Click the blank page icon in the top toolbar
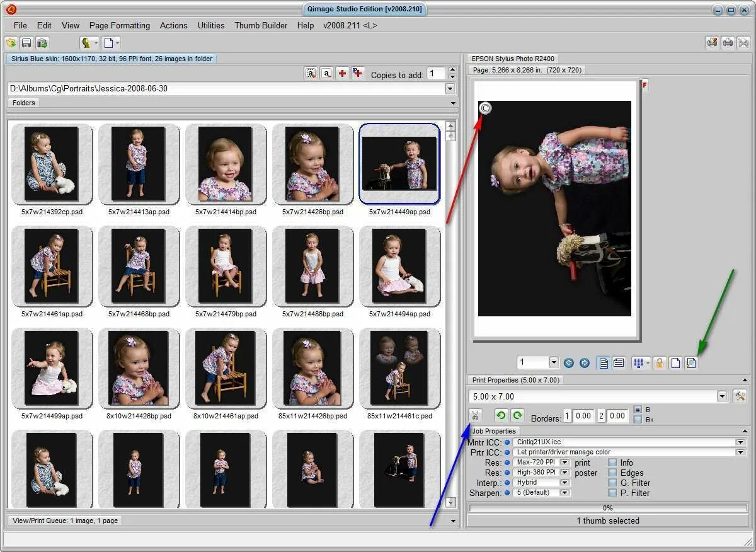This screenshot has height=552, width=756. coord(108,43)
